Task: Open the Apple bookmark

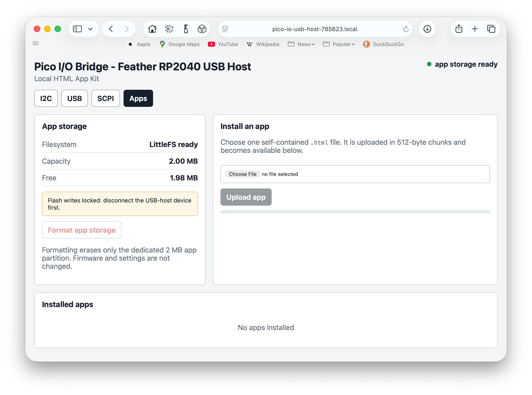Action: click(x=139, y=44)
